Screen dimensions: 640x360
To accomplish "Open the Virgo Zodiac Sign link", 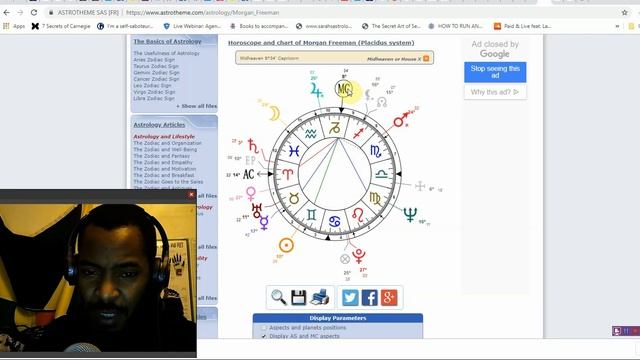I will 154,92.
